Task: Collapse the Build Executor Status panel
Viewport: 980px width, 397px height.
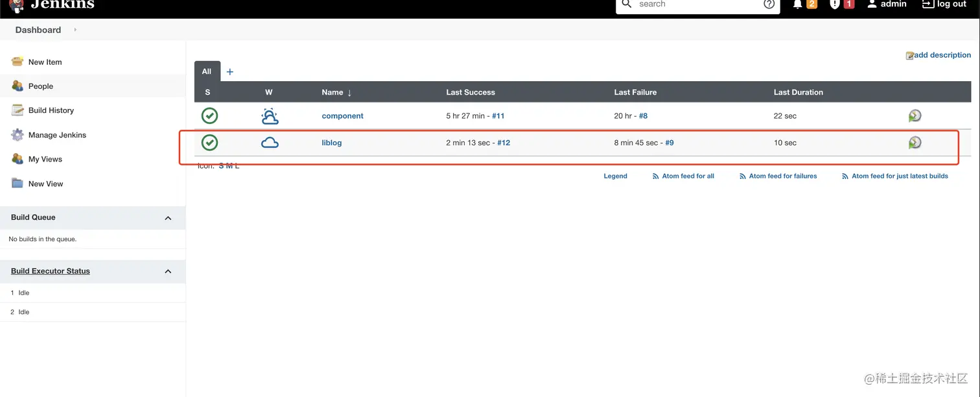Action: pos(169,272)
